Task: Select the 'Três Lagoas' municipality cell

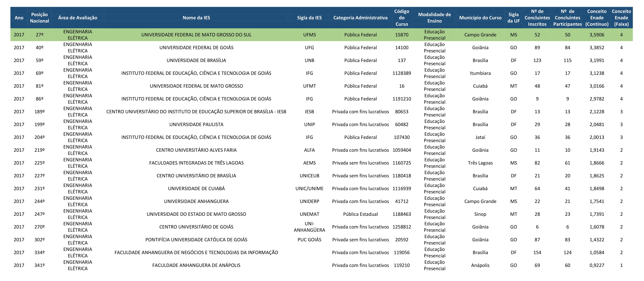Action: pyautogui.click(x=480, y=163)
